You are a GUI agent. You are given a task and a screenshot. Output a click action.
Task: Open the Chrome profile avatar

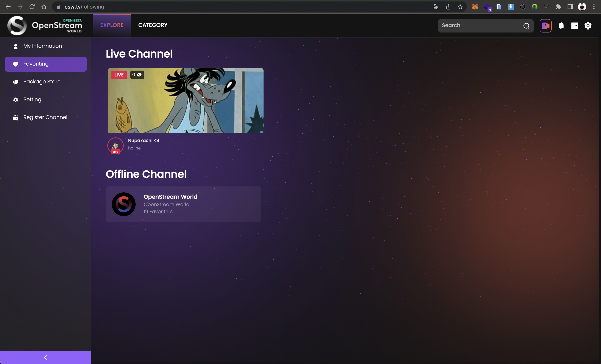click(582, 7)
